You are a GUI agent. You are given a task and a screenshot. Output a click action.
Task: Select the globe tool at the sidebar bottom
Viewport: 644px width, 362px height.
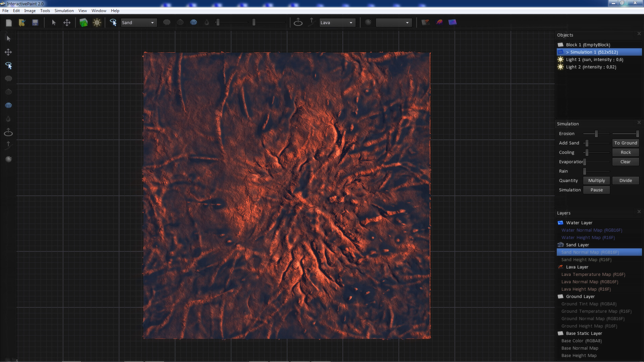click(x=8, y=159)
